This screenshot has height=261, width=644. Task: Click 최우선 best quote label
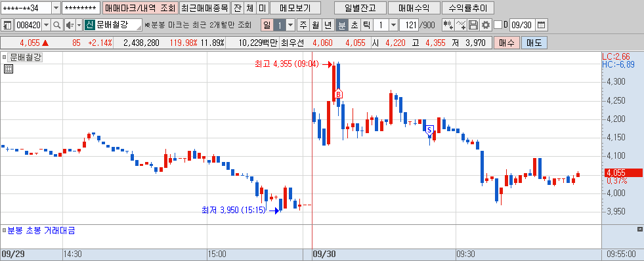point(292,43)
